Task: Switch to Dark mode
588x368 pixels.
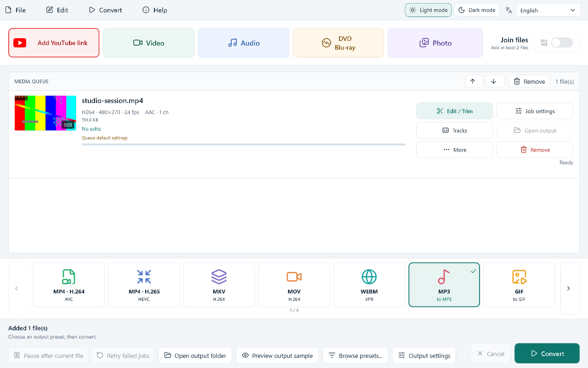Action: pos(477,10)
